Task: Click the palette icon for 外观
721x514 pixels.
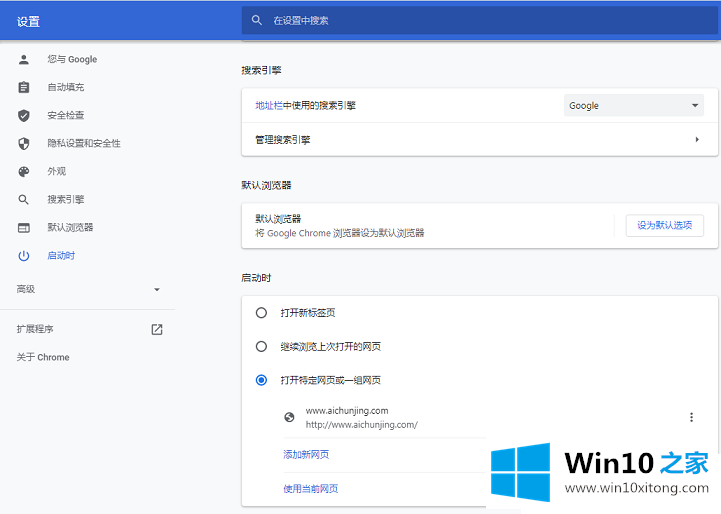Action: (24, 171)
